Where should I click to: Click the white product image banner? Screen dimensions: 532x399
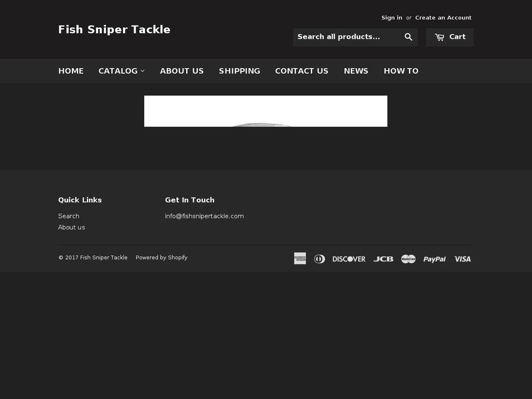tap(265, 111)
